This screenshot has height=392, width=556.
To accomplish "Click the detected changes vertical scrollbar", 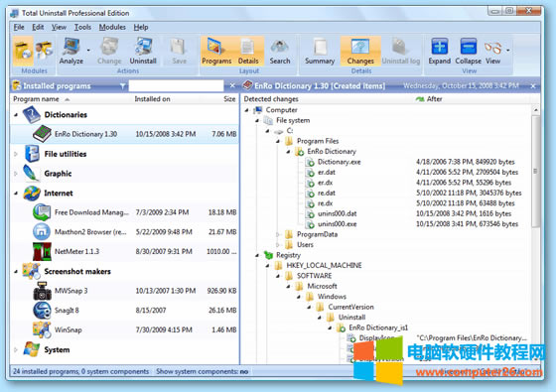I will click(x=536, y=234).
